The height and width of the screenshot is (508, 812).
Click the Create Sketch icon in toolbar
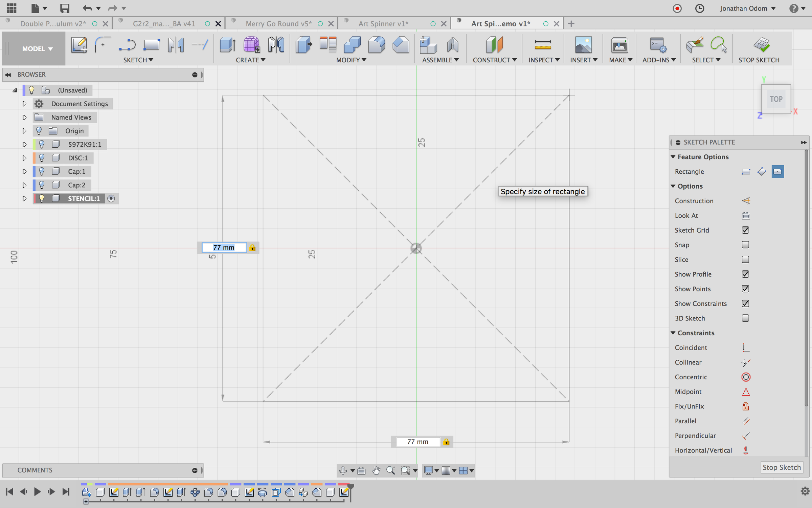pos(79,45)
